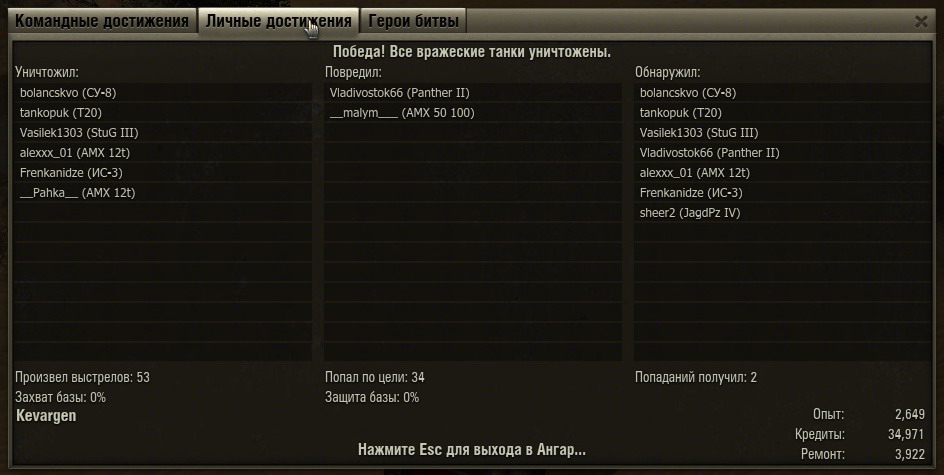The width and height of the screenshot is (944, 475).
Task: Select Vladivostok66 (Panther II) in detected list
Action: pos(783,152)
